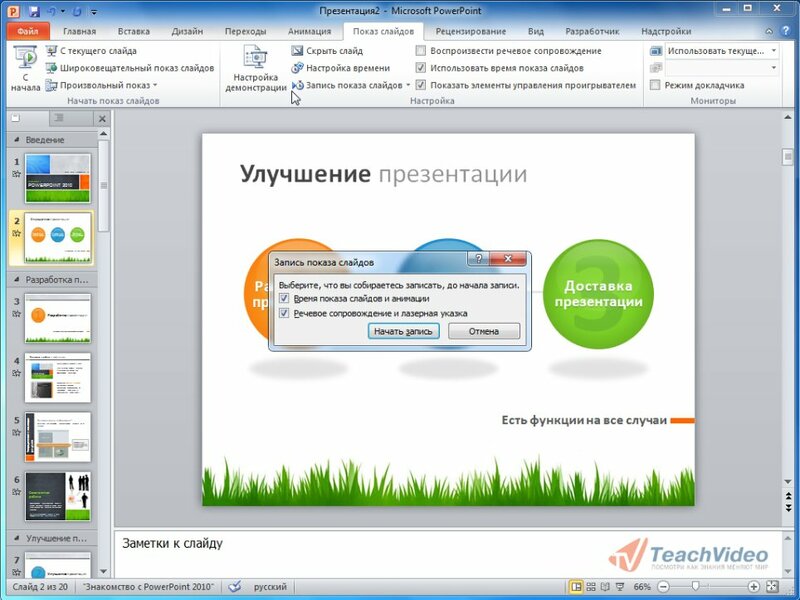Switch to Дизайн tab
The height and width of the screenshot is (600, 800).
tap(187, 32)
